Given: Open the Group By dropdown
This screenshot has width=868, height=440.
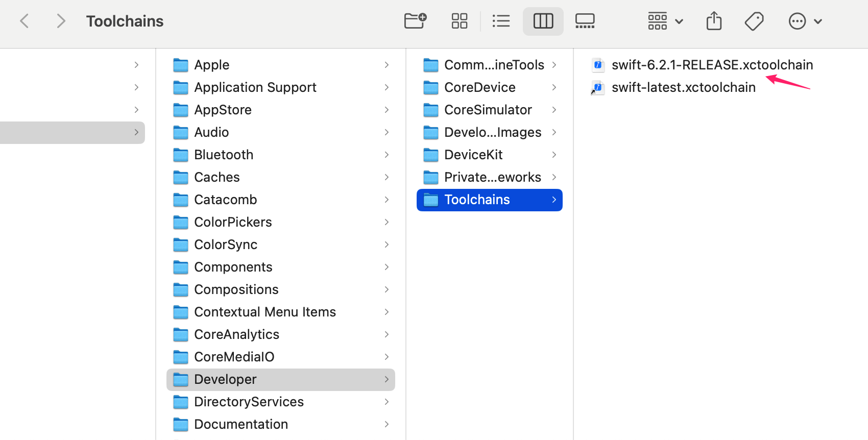Looking at the screenshot, I should coord(665,21).
